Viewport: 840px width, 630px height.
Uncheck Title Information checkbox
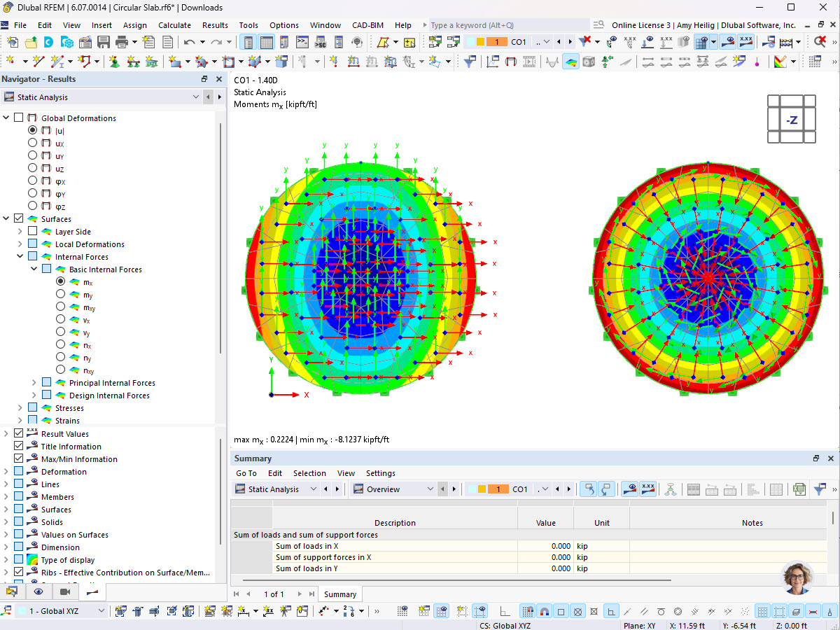click(x=19, y=446)
